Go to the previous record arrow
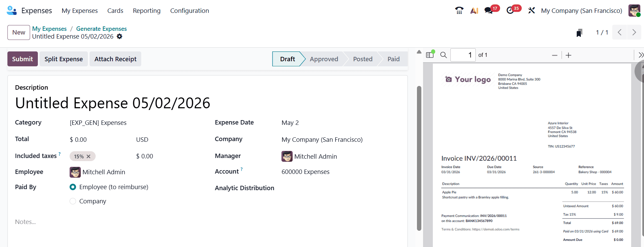 click(619, 32)
